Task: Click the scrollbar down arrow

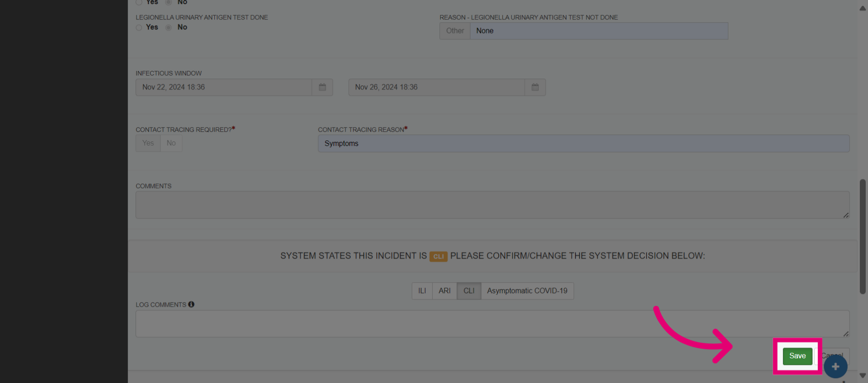Action: tap(863, 375)
